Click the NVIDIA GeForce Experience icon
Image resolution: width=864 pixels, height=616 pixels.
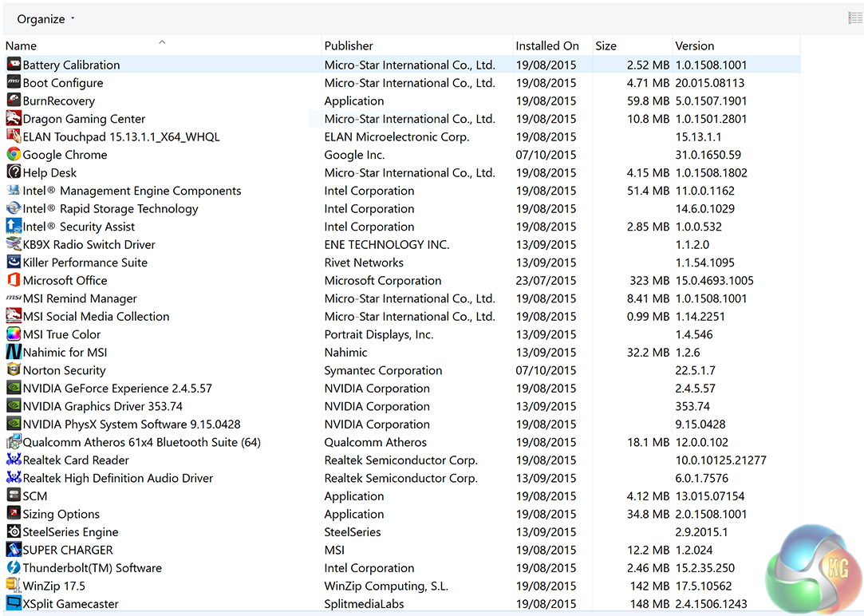14,389
